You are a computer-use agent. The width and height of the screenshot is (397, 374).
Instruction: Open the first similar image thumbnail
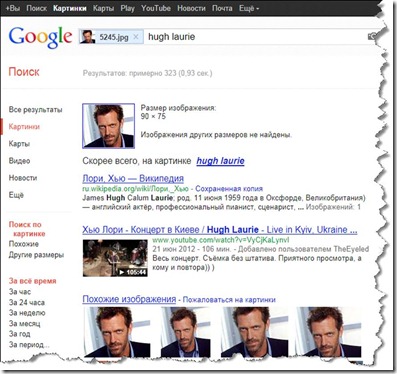[x=117, y=332]
